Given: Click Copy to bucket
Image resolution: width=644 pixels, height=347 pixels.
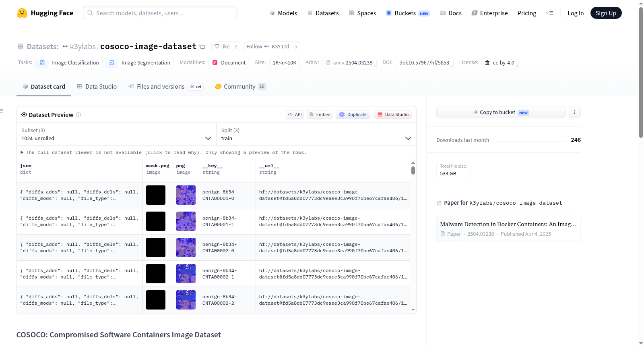Looking at the screenshot, I should click(x=501, y=112).
